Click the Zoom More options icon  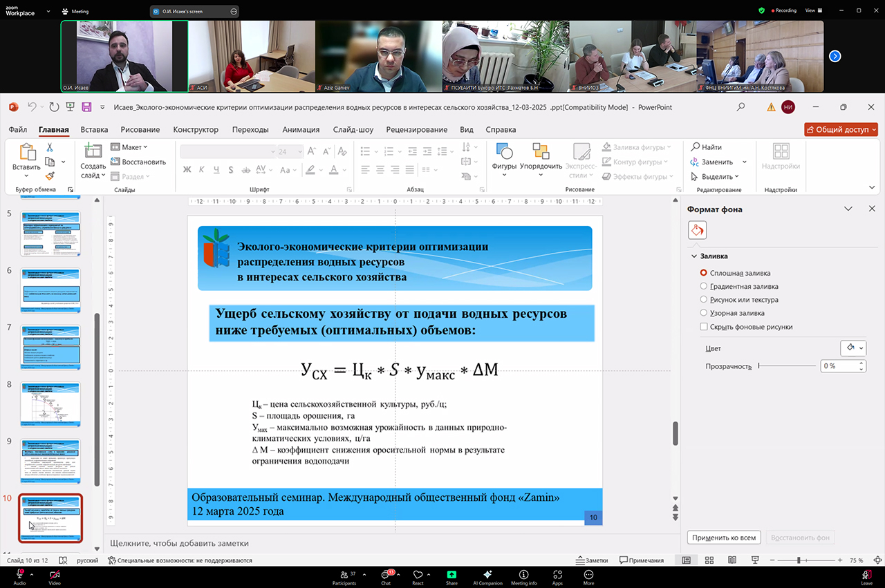(x=588, y=576)
